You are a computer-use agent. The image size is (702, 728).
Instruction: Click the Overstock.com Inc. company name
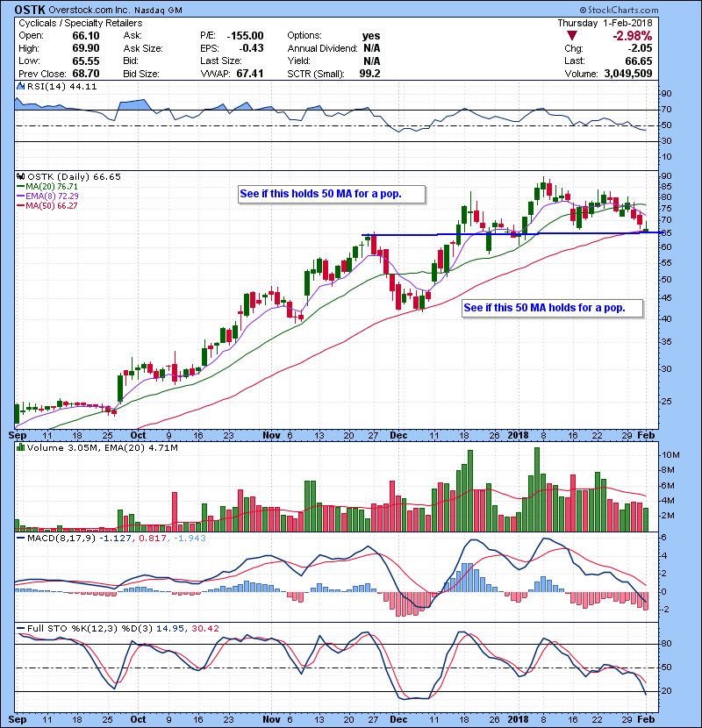coord(90,11)
